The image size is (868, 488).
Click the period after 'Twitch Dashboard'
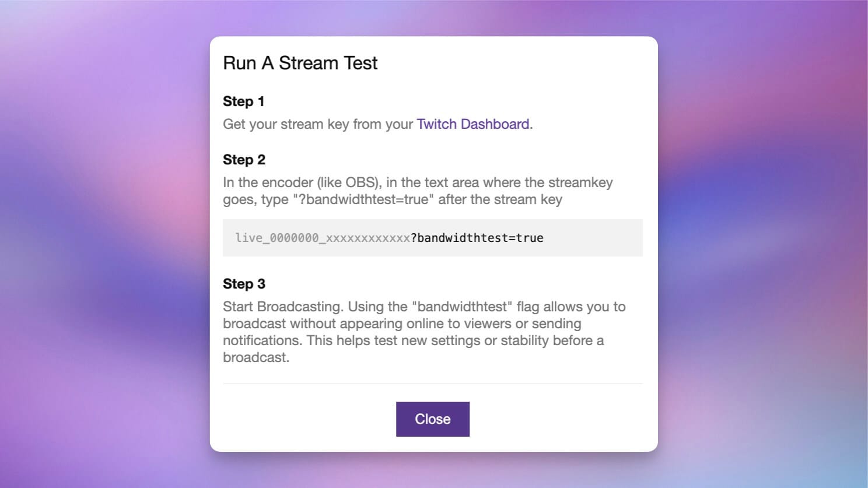tap(531, 124)
